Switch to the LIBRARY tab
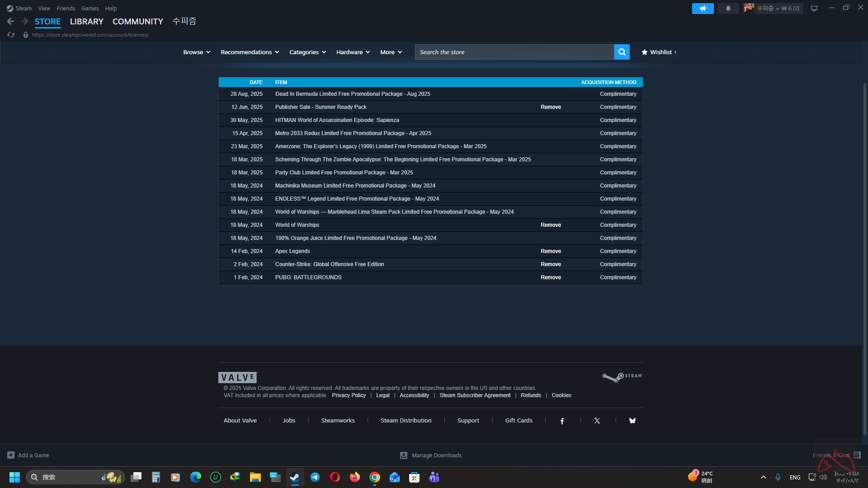This screenshot has height=488, width=868. [86, 22]
